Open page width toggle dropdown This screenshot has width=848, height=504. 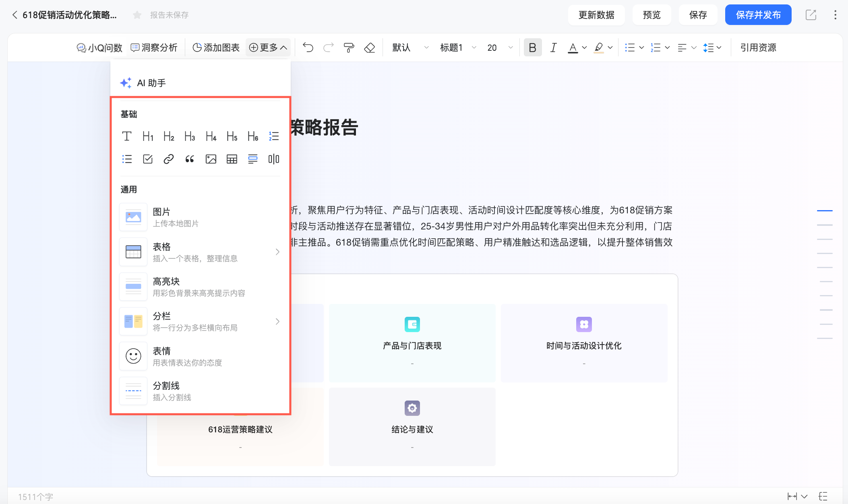[x=797, y=496]
